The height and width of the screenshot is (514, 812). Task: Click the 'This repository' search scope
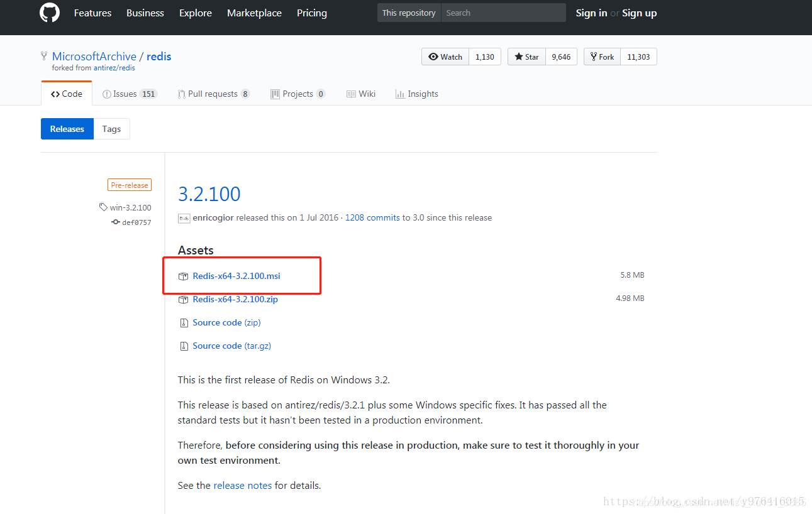409,13
